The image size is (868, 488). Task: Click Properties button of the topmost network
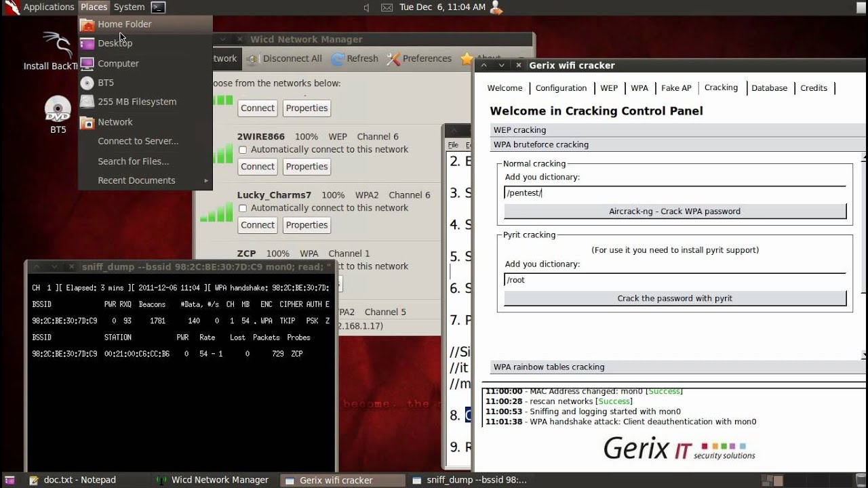(307, 108)
